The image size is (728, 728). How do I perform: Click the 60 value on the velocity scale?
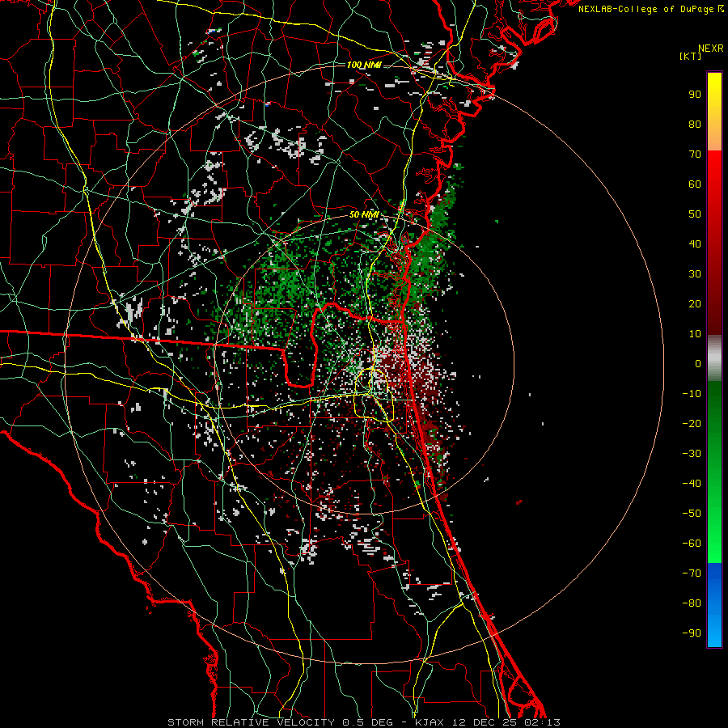tap(695, 184)
